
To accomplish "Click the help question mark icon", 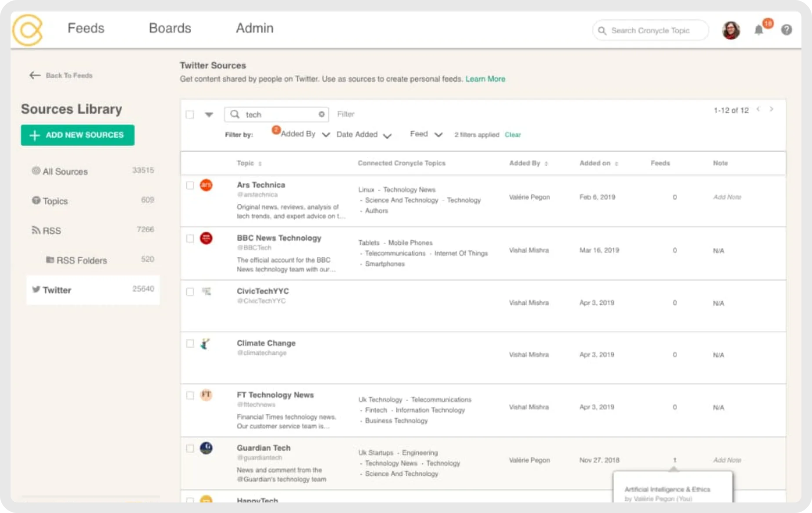I will [x=787, y=30].
